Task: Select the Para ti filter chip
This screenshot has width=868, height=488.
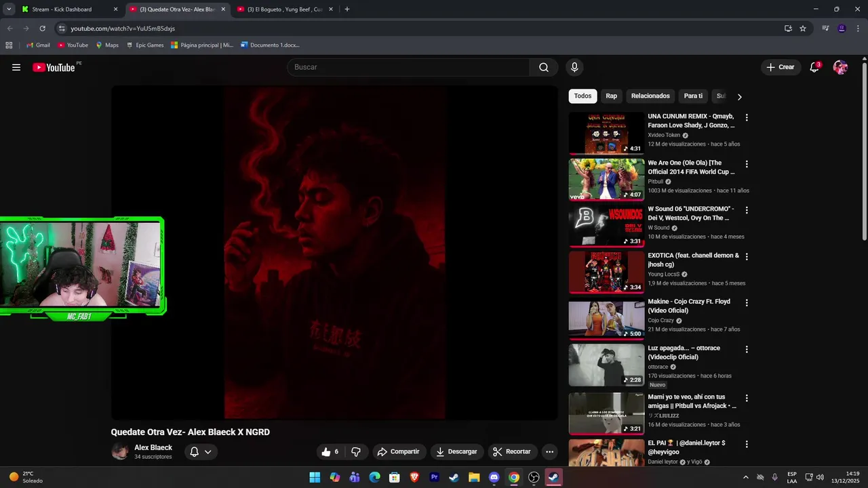Action: point(693,96)
